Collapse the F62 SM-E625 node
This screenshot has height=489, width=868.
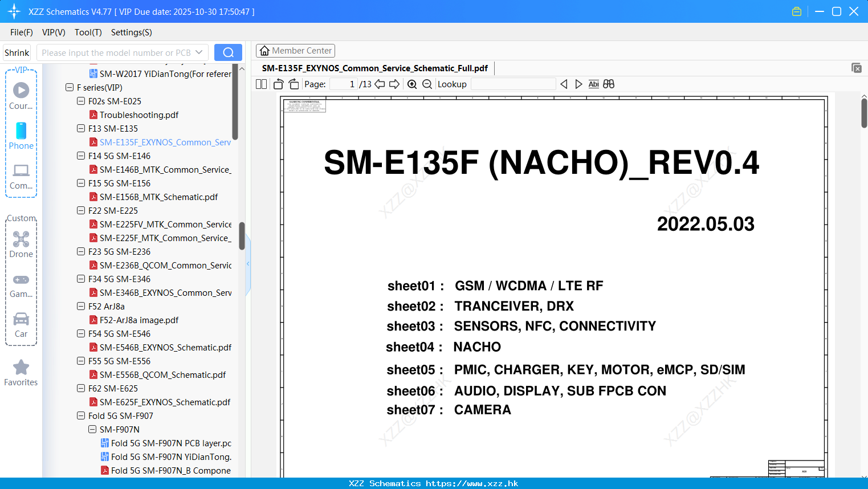point(81,388)
